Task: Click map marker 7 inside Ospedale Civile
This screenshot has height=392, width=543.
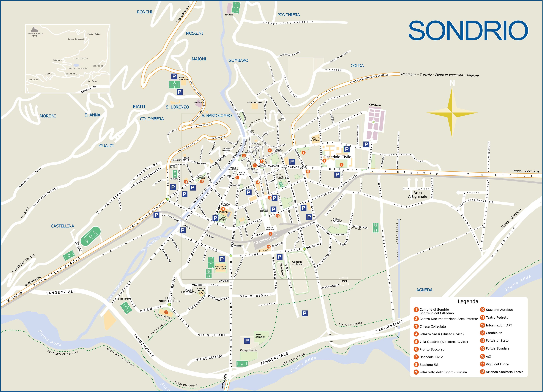Action: tap(341, 165)
